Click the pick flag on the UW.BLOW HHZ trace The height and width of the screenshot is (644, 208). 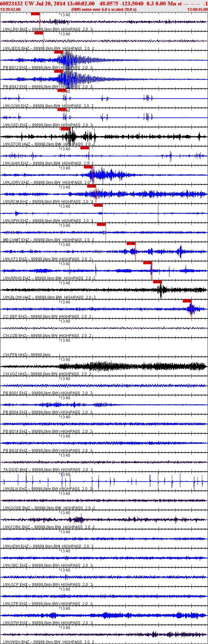click(x=157, y=282)
